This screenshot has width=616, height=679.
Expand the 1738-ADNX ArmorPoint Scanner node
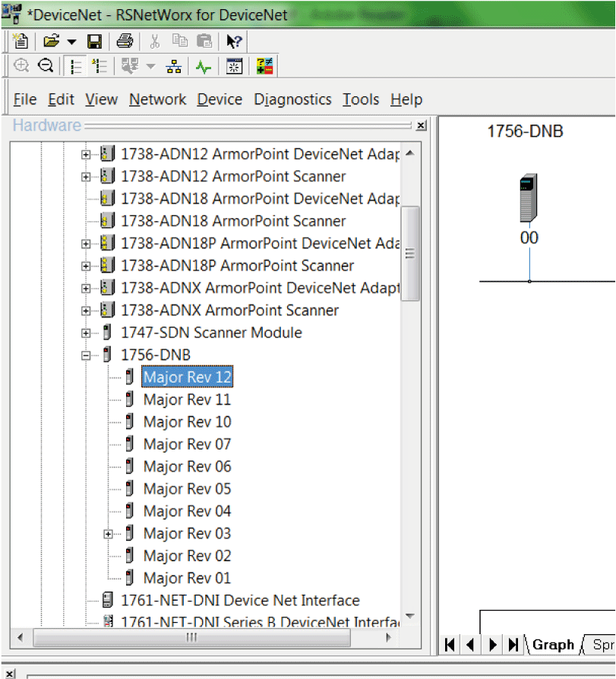click(x=86, y=311)
